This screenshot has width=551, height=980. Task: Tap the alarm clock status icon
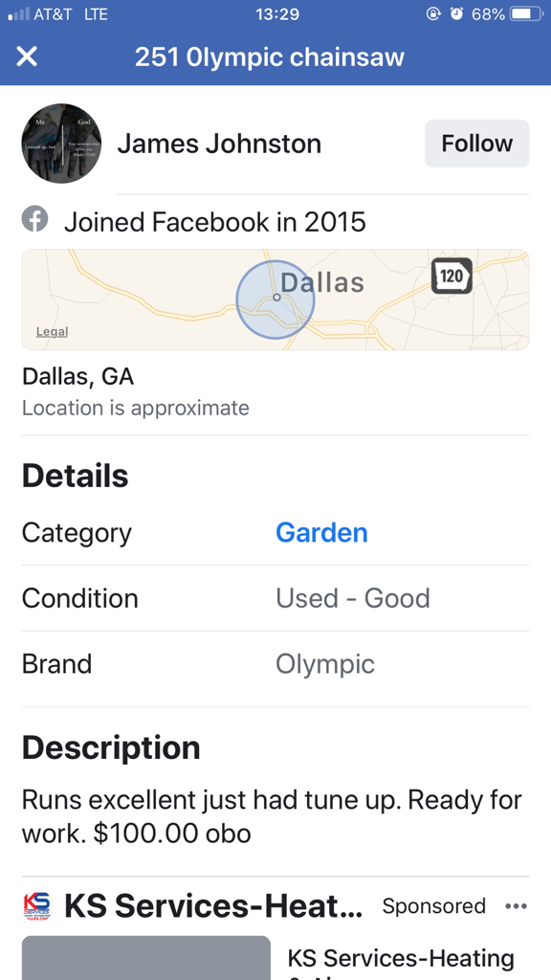tap(456, 13)
